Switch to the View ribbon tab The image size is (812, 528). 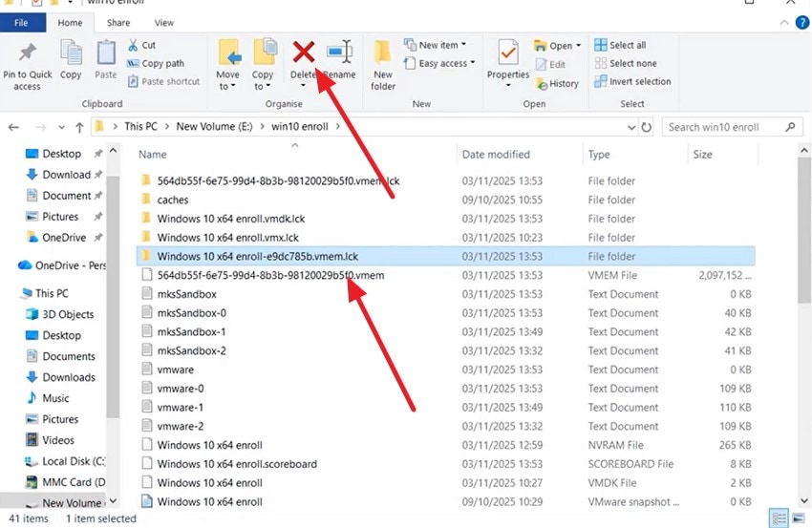163,23
